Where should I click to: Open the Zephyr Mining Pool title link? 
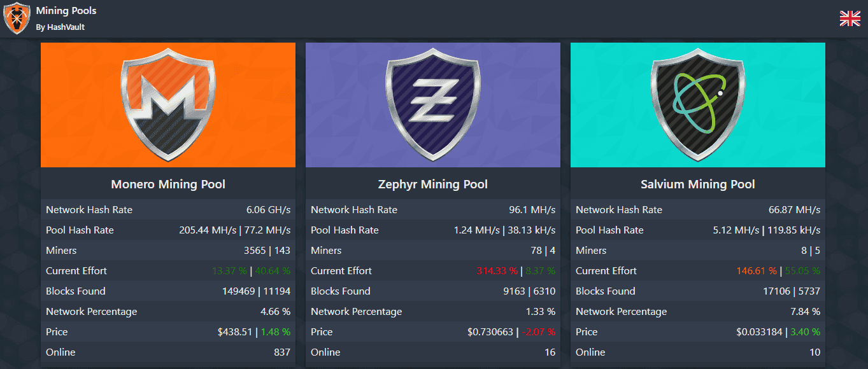[x=433, y=184]
